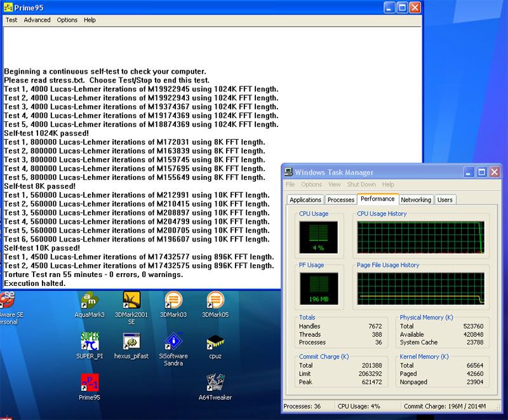Click the 'Beginning a continuous self-test' line
Image resolution: width=508 pixels, height=420 pixels.
[x=105, y=71]
